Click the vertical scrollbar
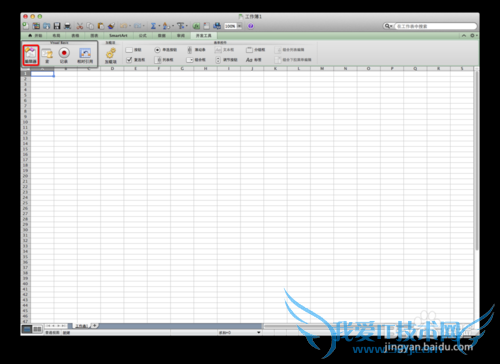This screenshot has width=500, height=364. pyautogui.click(x=476, y=160)
